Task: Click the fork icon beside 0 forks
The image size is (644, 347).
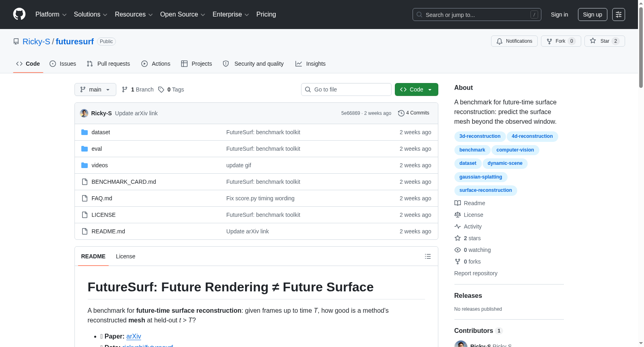Action: 458,262
